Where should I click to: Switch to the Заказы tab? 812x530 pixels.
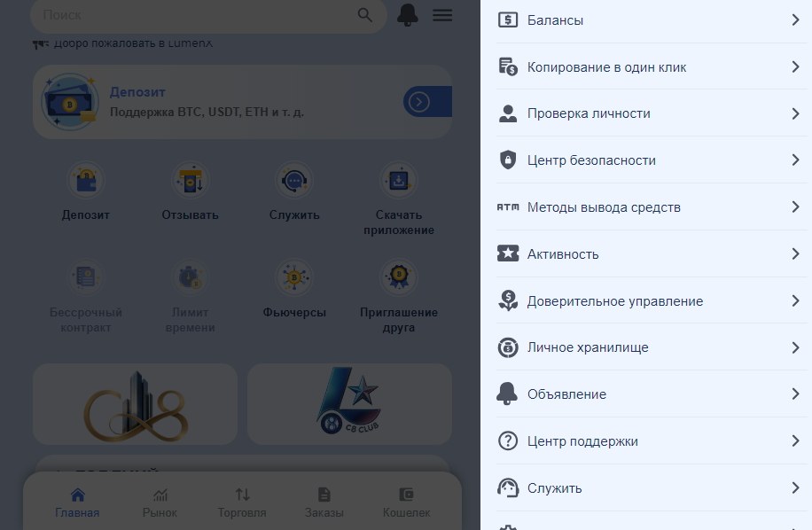pos(324,503)
